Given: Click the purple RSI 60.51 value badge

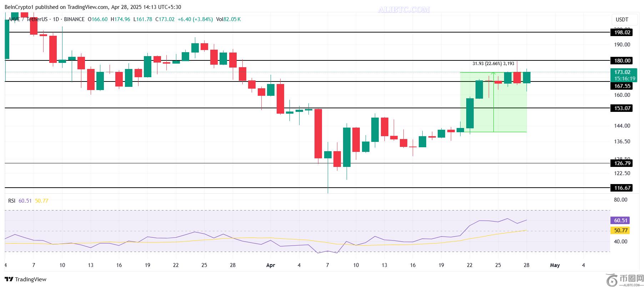Looking at the screenshot, I should [621, 221].
